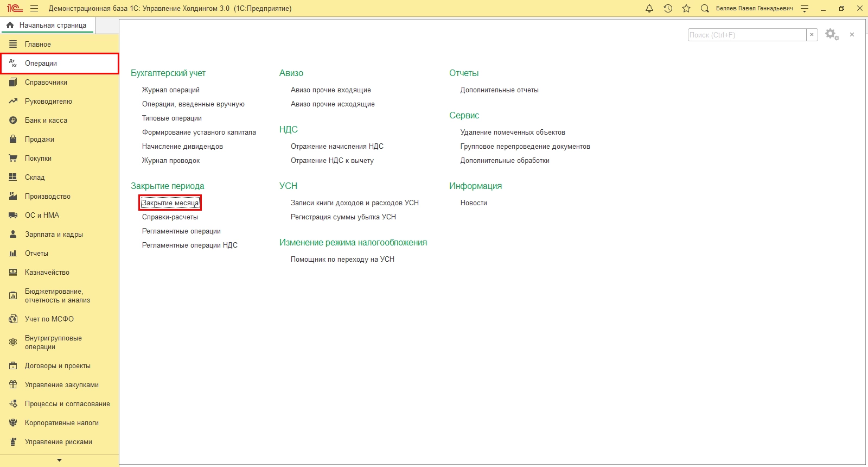Open Регламентные операции НДС
This screenshot has width=868, height=467.
point(190,245)
